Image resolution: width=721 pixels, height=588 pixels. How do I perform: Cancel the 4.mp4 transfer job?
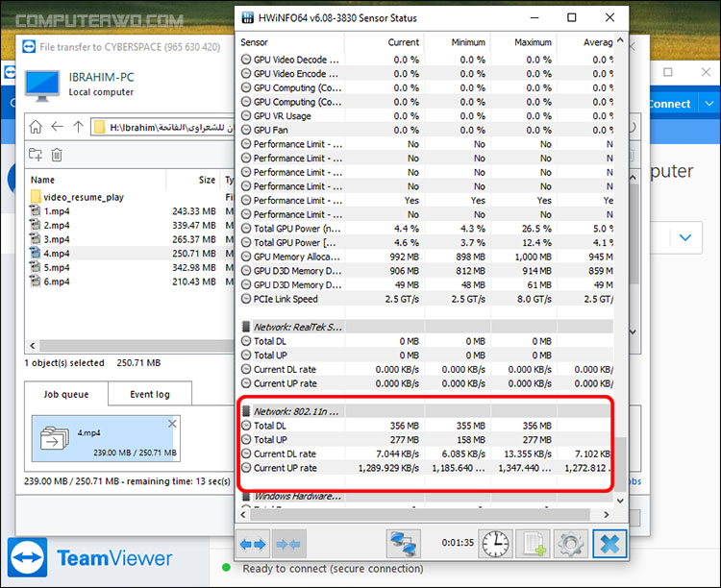pyautogui.click(x=172, y=424)
